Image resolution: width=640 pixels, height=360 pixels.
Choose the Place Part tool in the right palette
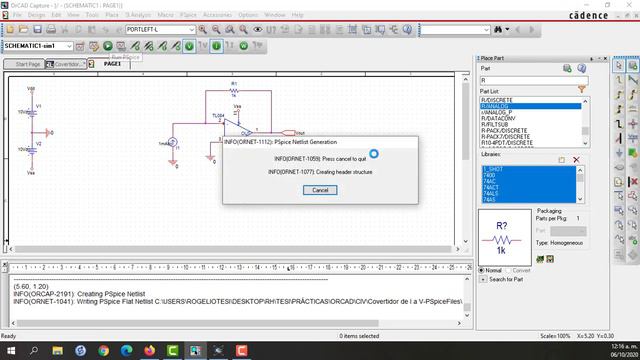click(x=633, y=65)
